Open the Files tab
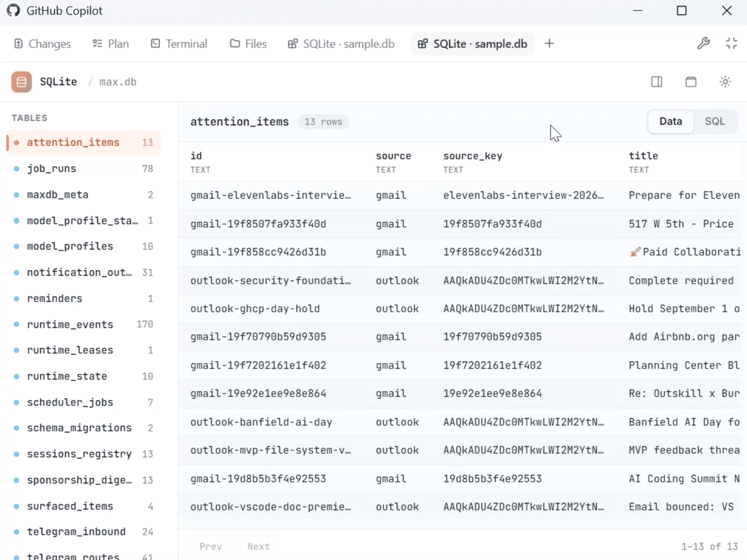 [248, 44]
